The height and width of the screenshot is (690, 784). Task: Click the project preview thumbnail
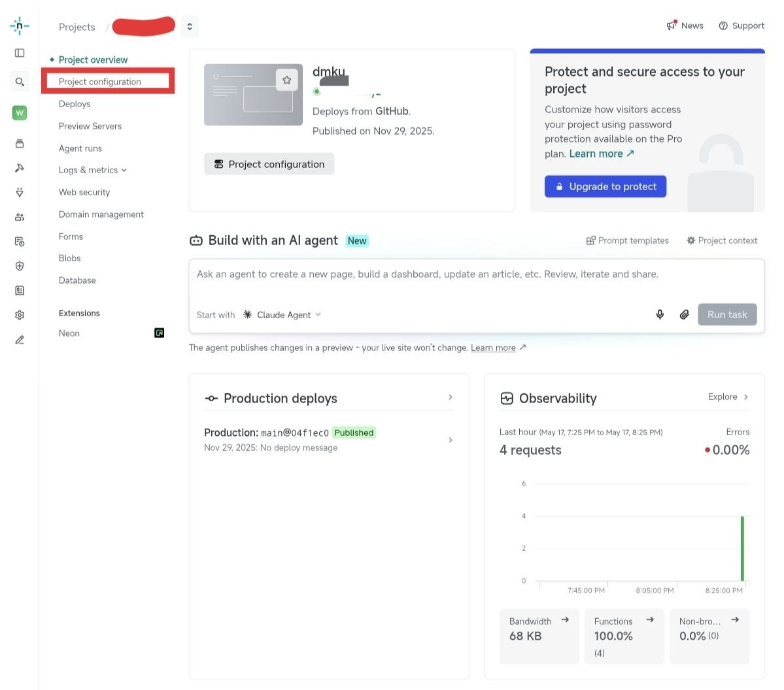pos(253,95)
